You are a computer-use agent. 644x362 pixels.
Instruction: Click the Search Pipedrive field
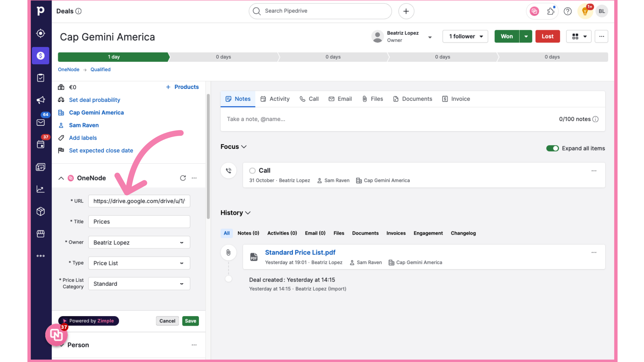[x=320, y=11]
